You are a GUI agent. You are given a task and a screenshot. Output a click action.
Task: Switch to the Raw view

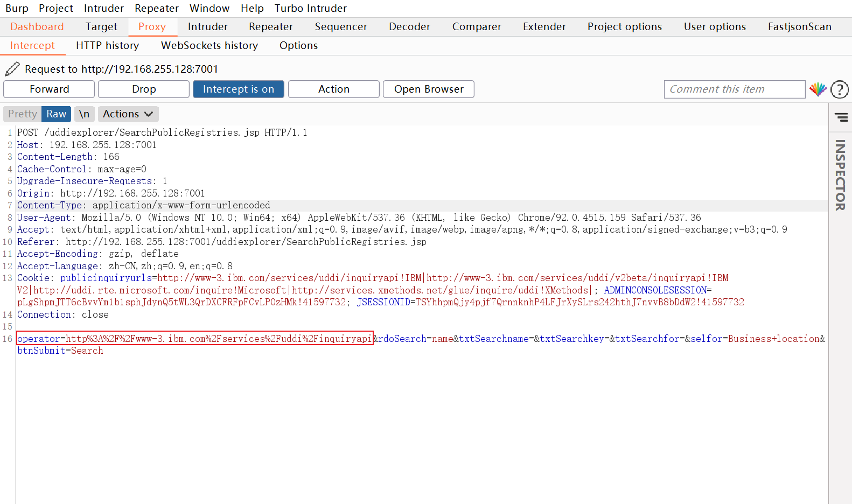point(56,114)
